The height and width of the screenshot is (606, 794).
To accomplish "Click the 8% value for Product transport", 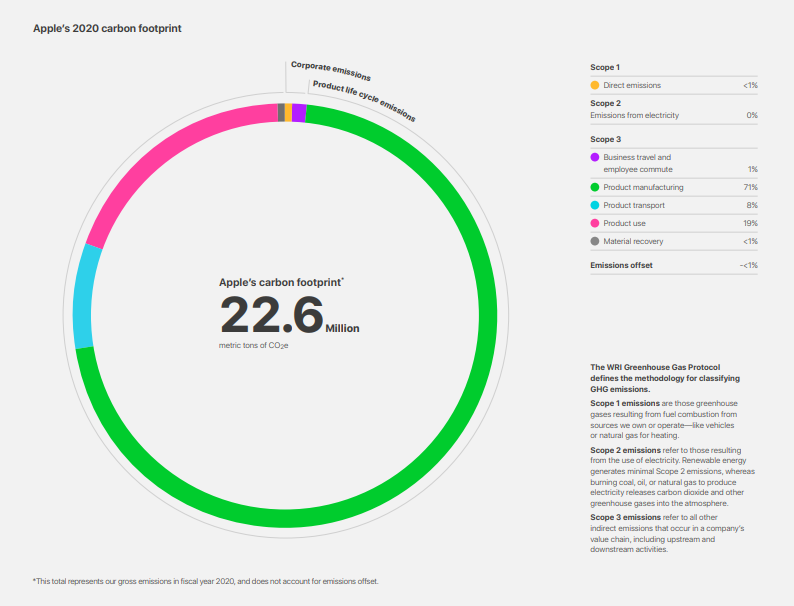I will pos(752,205).
